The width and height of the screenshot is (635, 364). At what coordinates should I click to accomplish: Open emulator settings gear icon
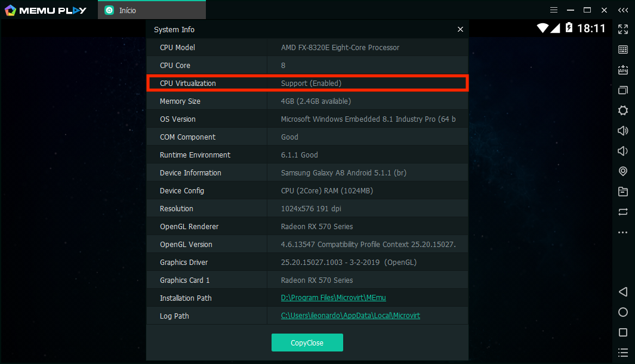click(623, 110)
